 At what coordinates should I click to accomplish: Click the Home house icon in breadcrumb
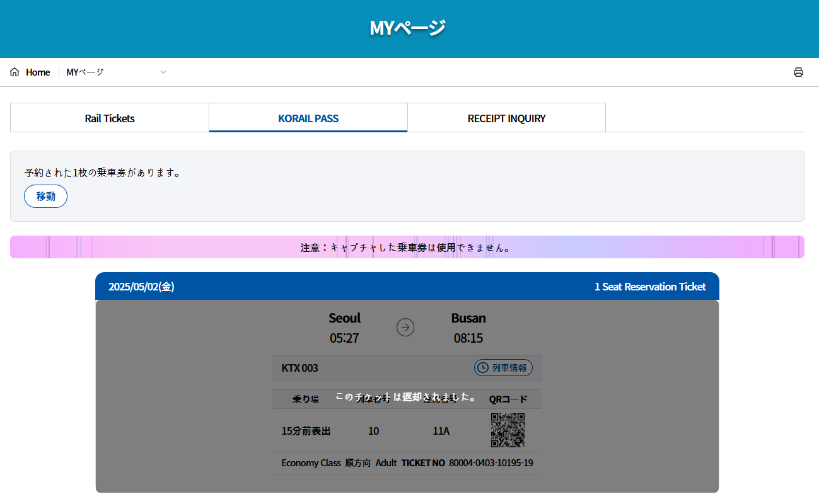(x=15, y=72)
